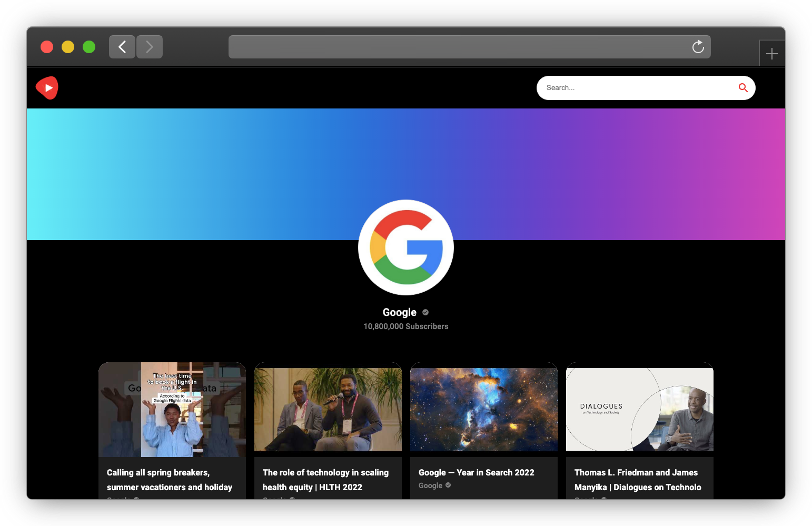Click the galaxy thumbnail for Year in Search
812x526 pixels.
(x=483, y=408)
